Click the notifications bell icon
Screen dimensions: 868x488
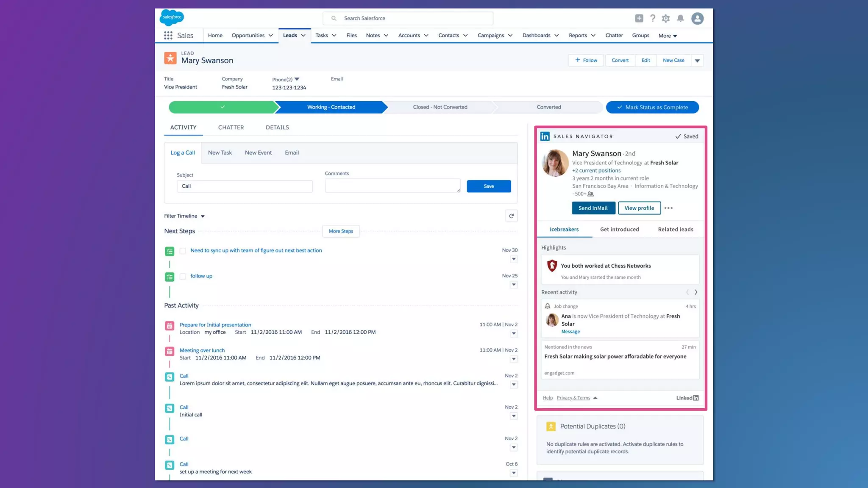[680, 18]
